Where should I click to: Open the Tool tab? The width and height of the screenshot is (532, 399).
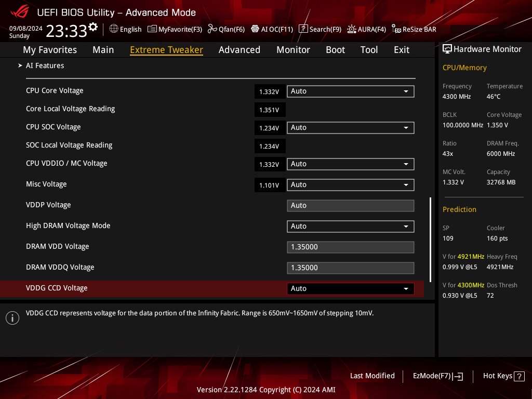(369, 50)
